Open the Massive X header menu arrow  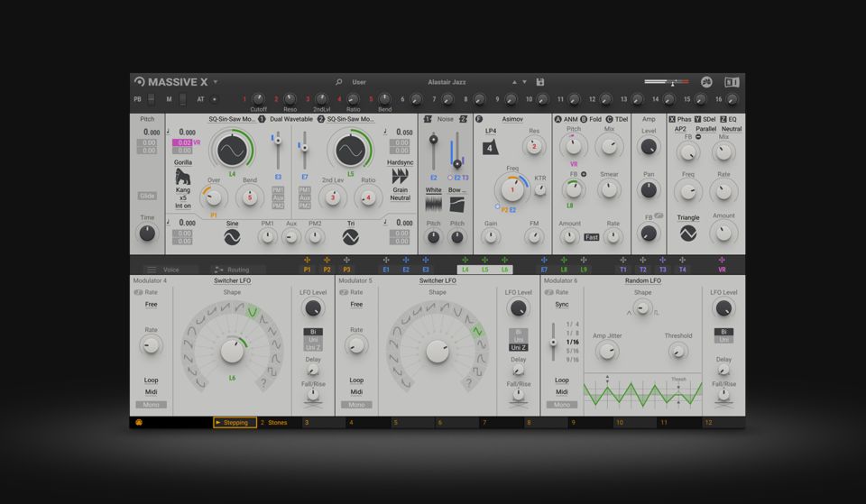(216, 82)
